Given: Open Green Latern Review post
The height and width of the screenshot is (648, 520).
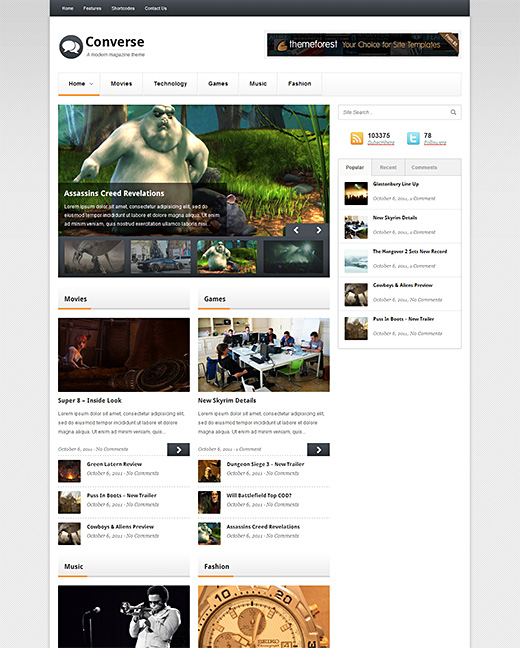Looking at the screenshot, I should click(114, 464).
